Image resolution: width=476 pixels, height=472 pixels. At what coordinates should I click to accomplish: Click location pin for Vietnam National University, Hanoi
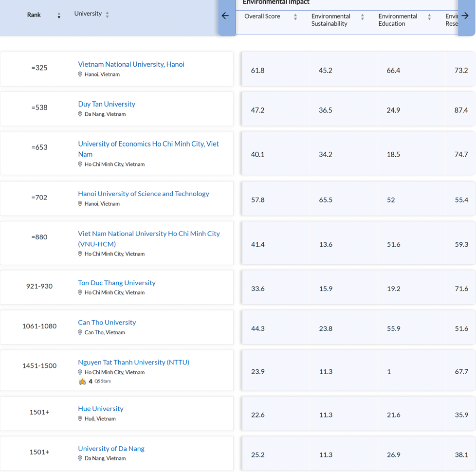tap(80, 74)
